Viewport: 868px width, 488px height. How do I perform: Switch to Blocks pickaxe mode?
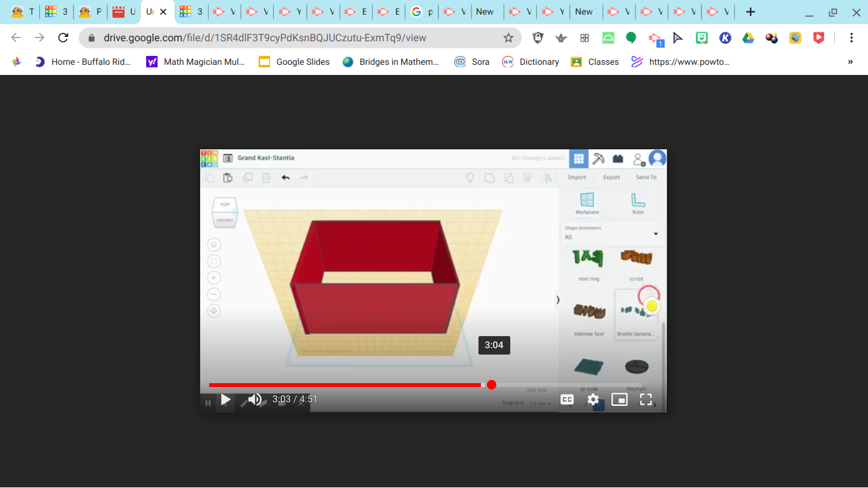[598, 158]
